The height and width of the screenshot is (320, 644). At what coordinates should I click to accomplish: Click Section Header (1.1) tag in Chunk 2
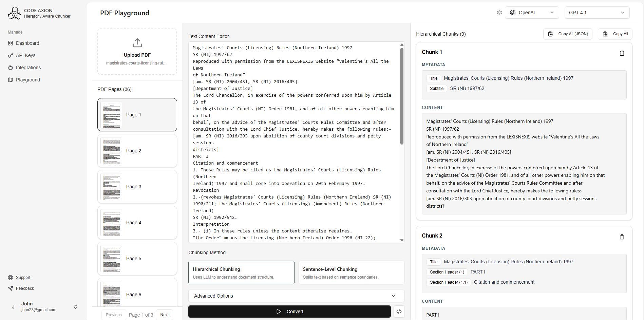[x=449, y=282]
